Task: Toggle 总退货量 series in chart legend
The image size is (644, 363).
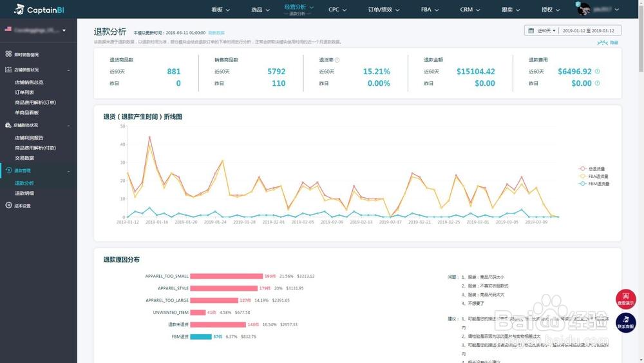Action: pos(592,169)
